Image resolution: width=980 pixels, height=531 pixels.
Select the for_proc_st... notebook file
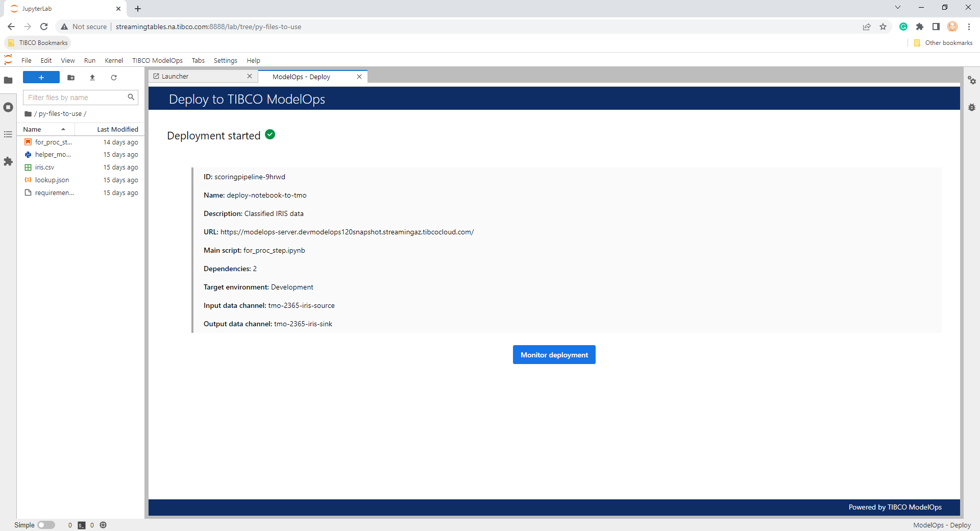[81, 142]
